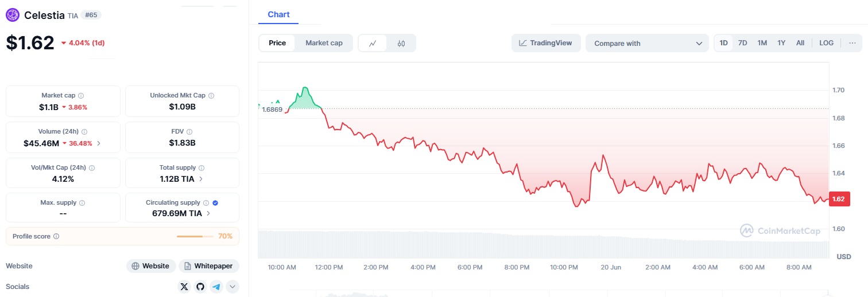Open the Telegram social link

click(x=216, y=287)
